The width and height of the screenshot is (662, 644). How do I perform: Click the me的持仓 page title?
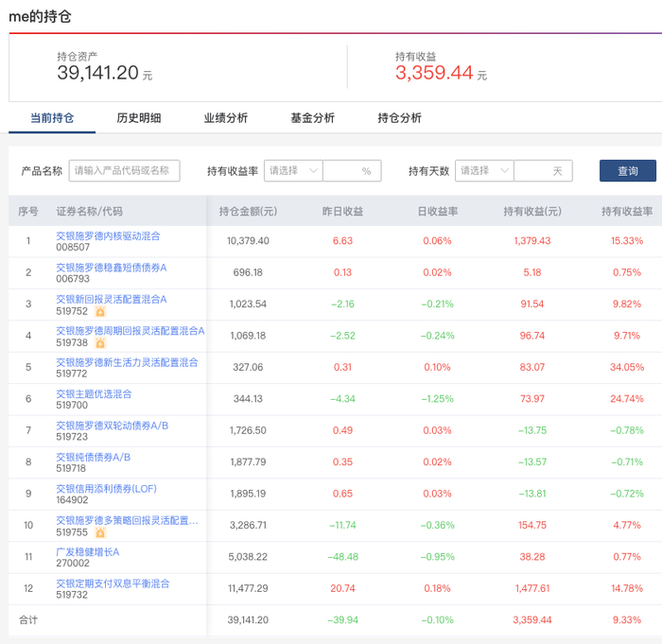click(40, 17)
